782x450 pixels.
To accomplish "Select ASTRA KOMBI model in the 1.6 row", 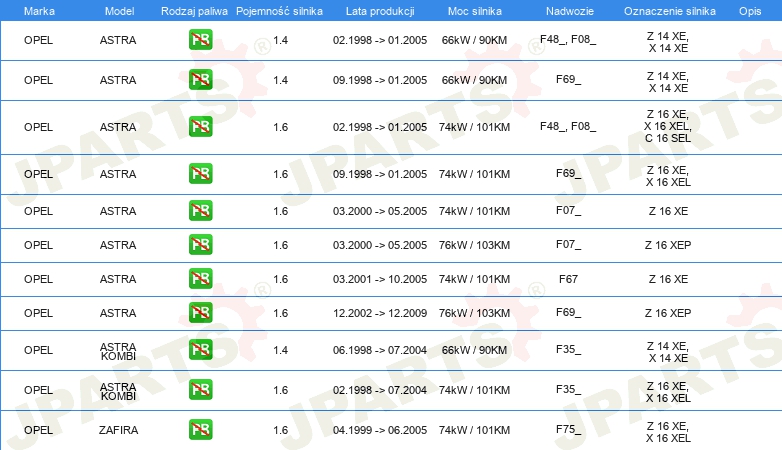I will (x=118, y=391).
